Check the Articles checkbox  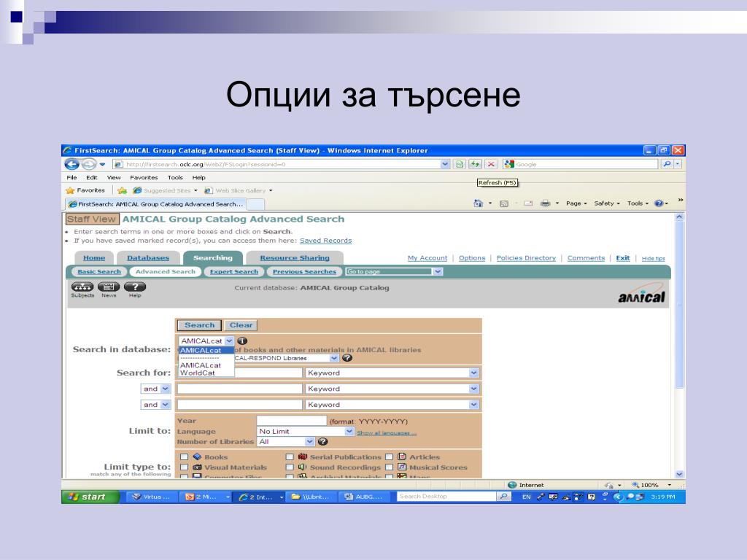point(390,457)
